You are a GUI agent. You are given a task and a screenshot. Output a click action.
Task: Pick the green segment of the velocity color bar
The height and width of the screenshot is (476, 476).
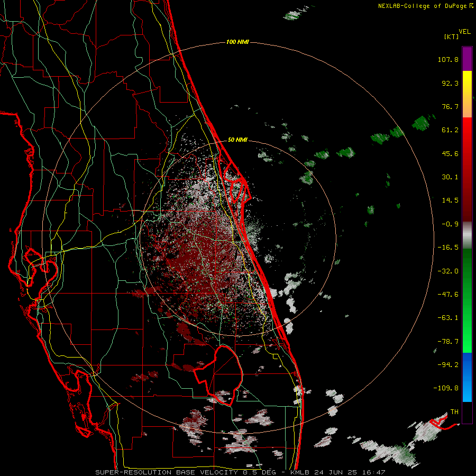(x=467, y=300)
